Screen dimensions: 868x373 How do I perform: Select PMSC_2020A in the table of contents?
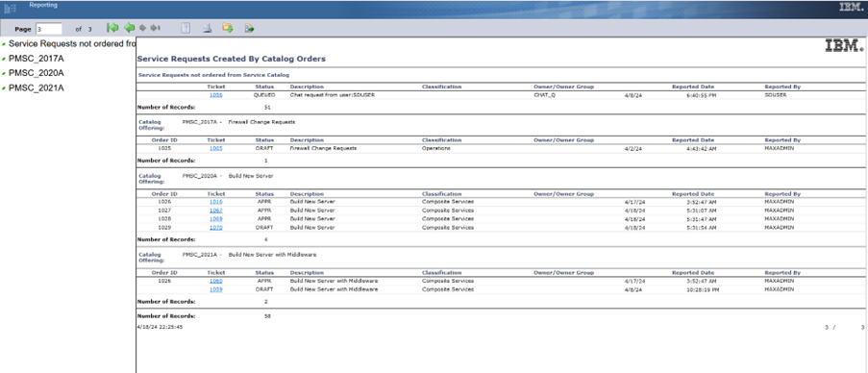[36, 73]
